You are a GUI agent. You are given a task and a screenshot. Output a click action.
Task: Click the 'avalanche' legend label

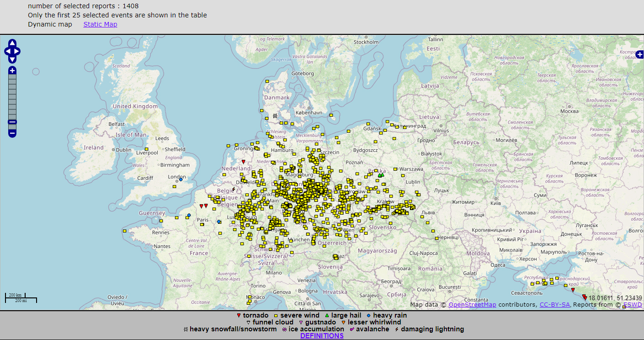coord(373,329)
